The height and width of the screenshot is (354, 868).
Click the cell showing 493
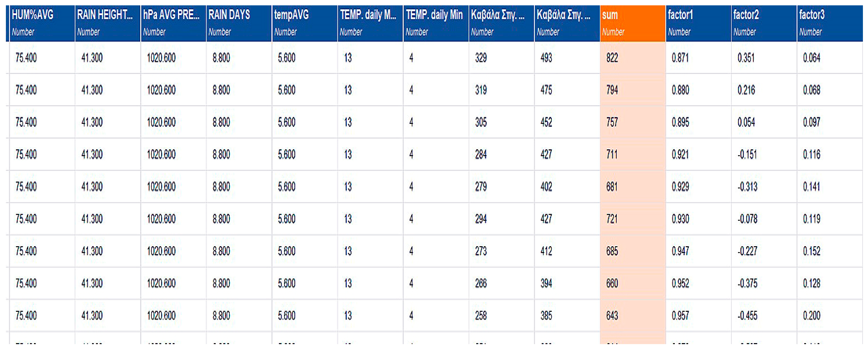546,58
